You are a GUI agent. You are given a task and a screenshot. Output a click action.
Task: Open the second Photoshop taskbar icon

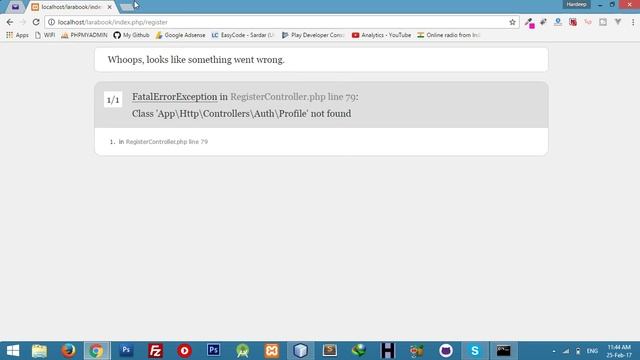point(213,351)
